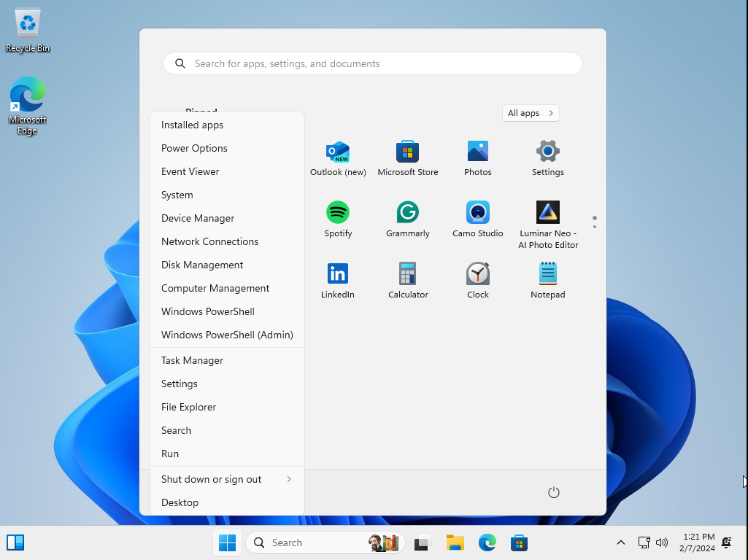Launch Windows PowerShell from the menu
This screenshot has width=748, height=560.
click(227, 311)
